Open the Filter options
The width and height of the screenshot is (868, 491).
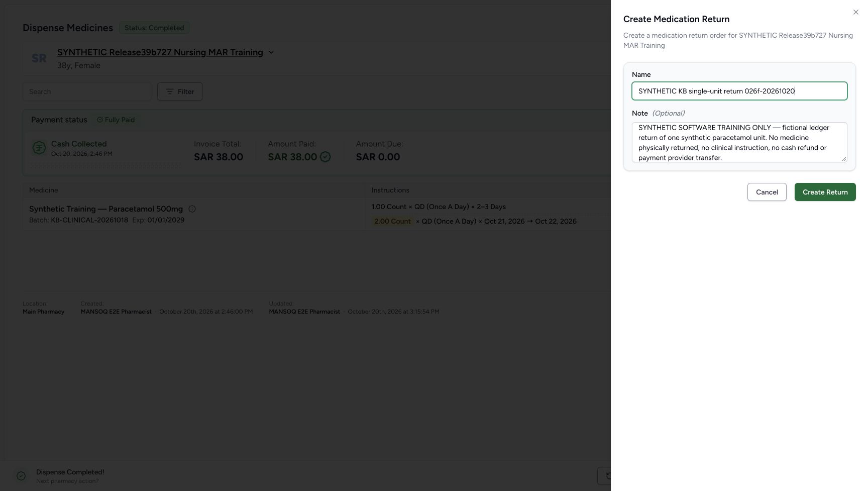coord(180,91)
